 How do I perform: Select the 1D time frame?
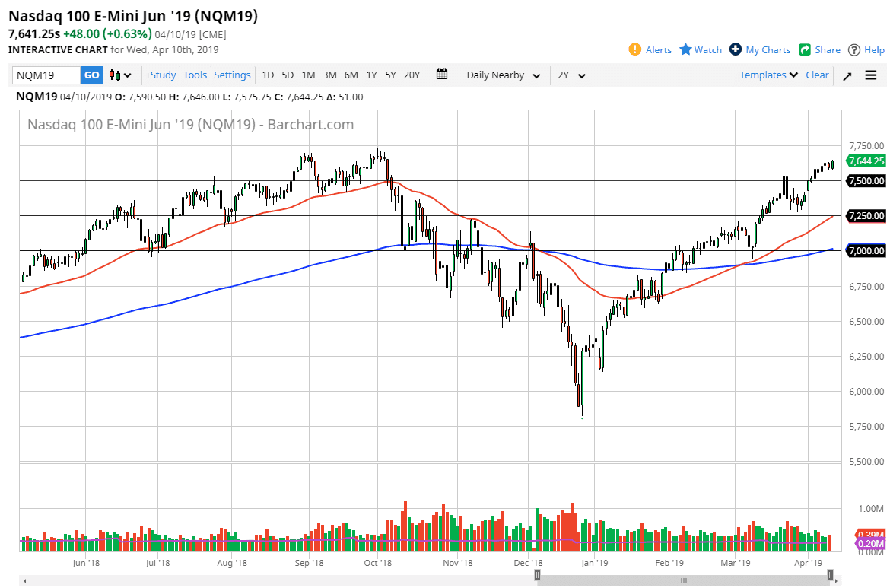pos(267,75)
